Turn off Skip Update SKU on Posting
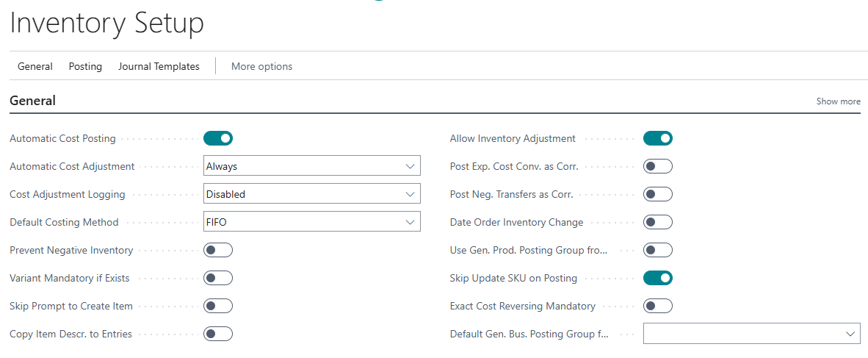The height and width of the screenshot is (358, 868). pos(658,278)
